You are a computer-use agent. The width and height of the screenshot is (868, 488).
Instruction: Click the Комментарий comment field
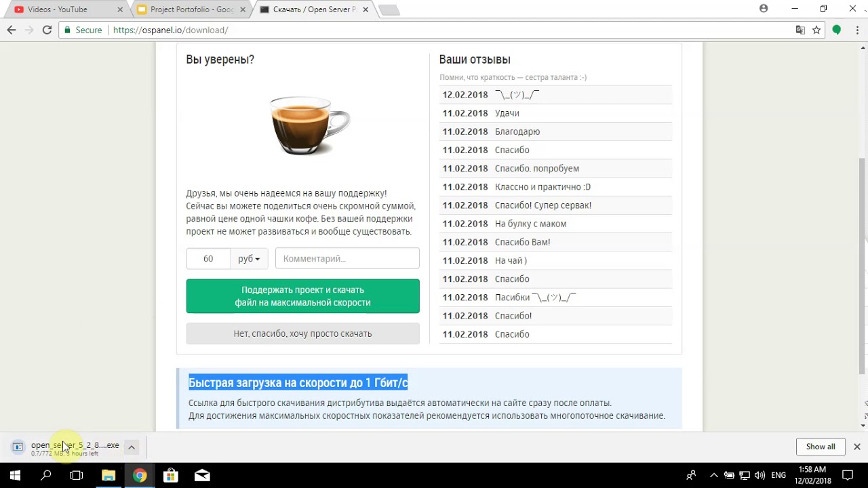(x=347, y=258)
